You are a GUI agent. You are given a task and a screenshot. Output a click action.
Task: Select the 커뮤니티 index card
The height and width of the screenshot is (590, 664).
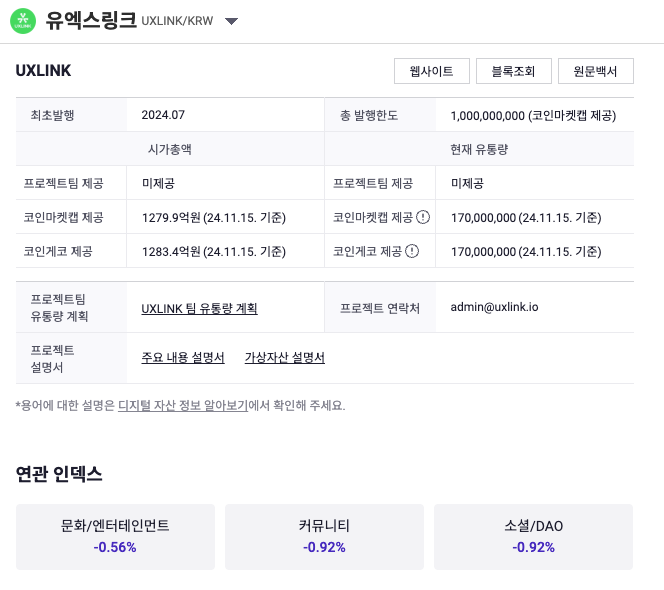tap(324, 537)
